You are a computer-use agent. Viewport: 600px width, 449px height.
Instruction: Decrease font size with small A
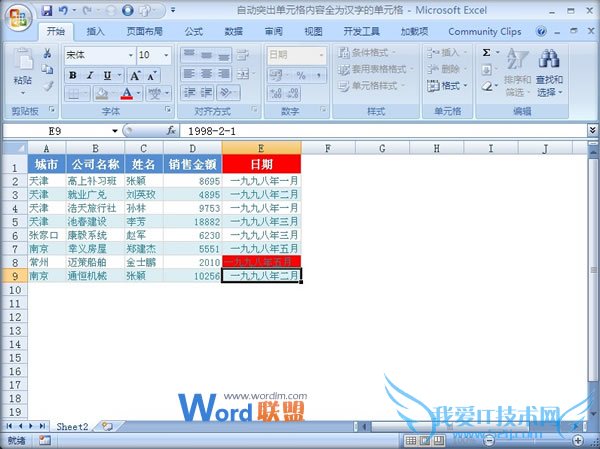[152, 76]
